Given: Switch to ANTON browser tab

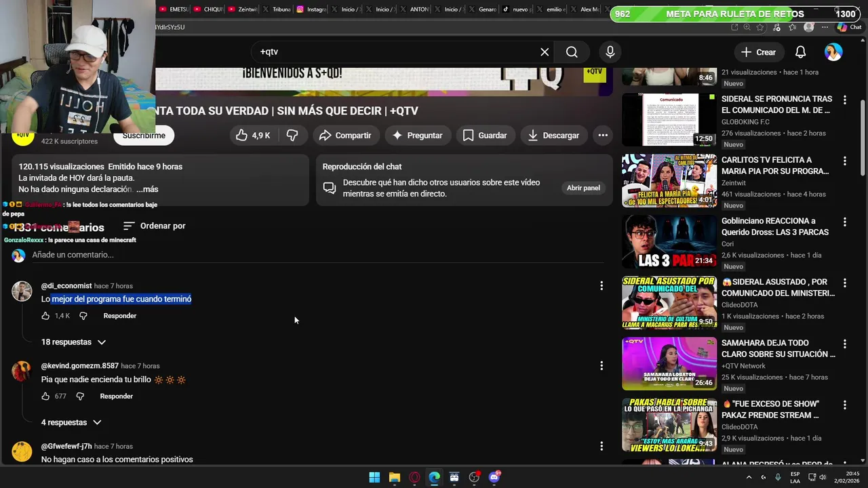Looking at the screenshot, I should (x=414, y=9).
